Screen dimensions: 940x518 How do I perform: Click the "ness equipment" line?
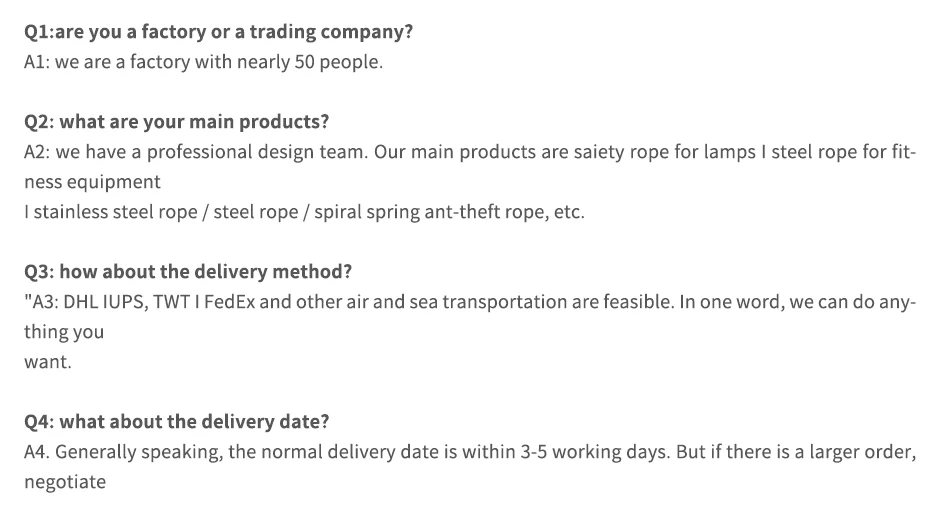coord(92,182)
